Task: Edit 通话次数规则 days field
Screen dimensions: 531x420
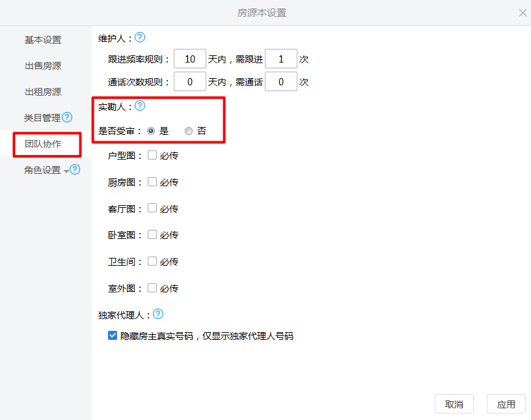Action: pyautogui.click(x=190, y=81)
